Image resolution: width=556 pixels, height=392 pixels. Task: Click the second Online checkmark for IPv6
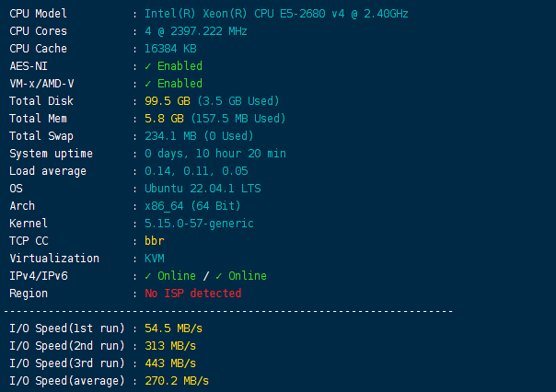[219, 276]
